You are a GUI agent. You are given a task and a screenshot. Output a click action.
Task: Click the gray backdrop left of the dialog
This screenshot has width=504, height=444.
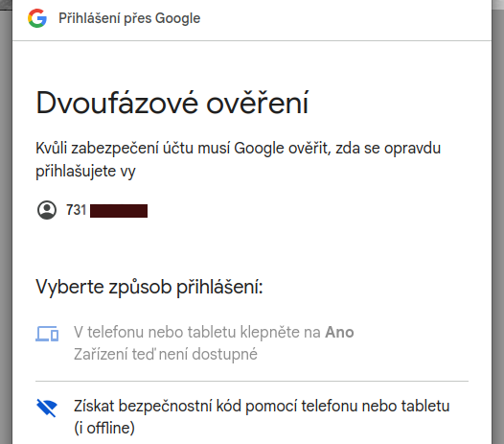click(x=6, y=225)
